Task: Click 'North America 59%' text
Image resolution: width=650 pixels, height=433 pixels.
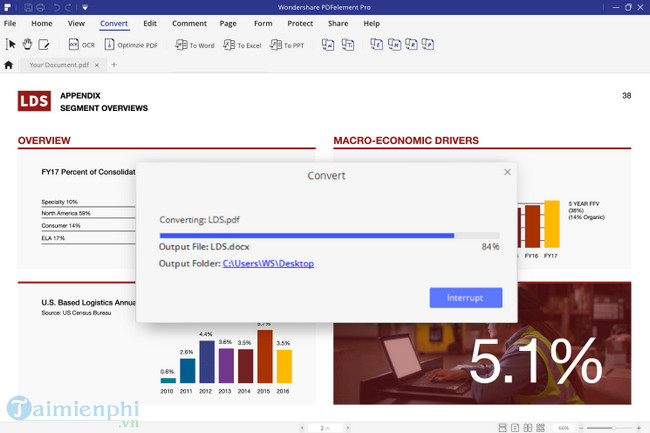Action: pyautogui.click(x=66, y=213)
